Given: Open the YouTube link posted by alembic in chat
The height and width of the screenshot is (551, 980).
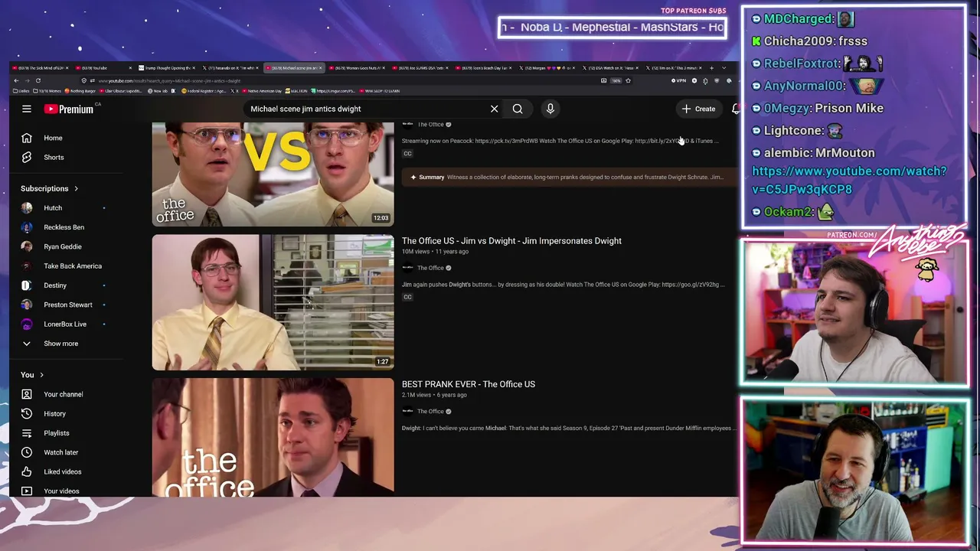Looking at the screenshot, I should (x=849, y=180).
